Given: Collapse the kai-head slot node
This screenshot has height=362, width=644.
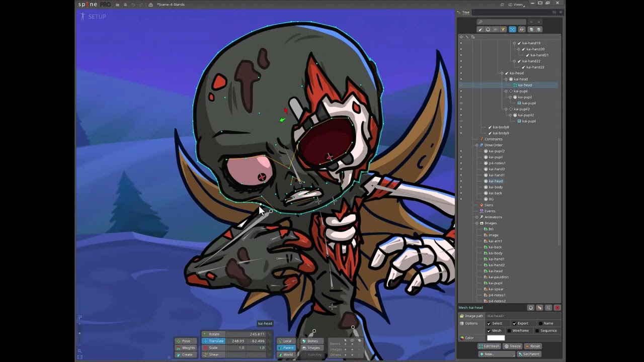Looking at the screenshot, I should pos(506,79).
